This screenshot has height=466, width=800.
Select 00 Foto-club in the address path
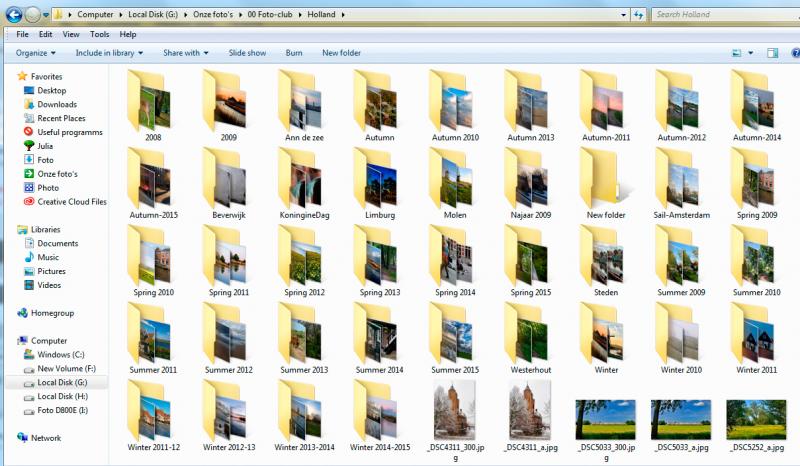click(270, 15)
